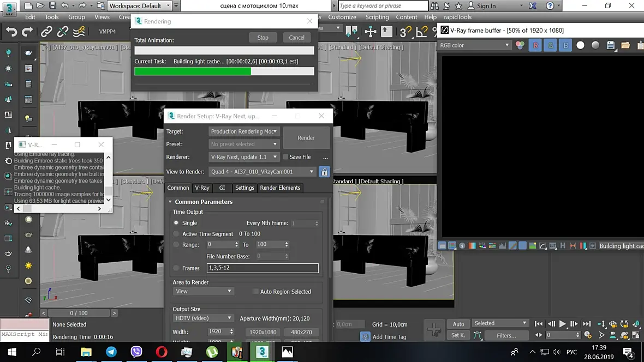Open the Workspace: Default dropdown
644x362 pixels.
tap(139, 6)
